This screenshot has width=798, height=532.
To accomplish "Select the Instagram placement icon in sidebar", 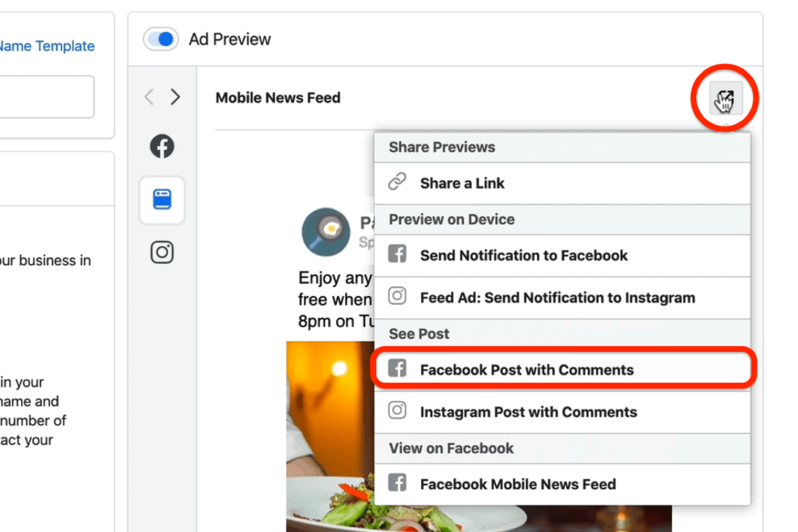I will pos(162,252).
